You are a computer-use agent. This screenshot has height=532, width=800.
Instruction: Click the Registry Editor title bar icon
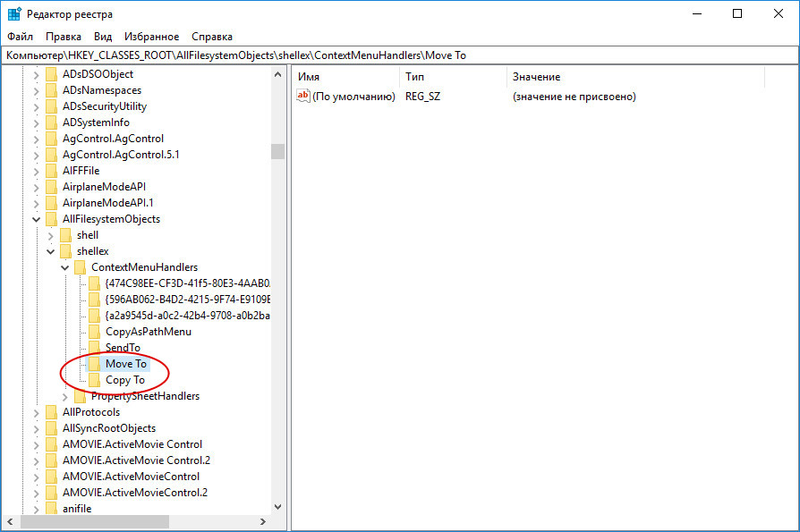pyautogui.click(x=14, y=13)
